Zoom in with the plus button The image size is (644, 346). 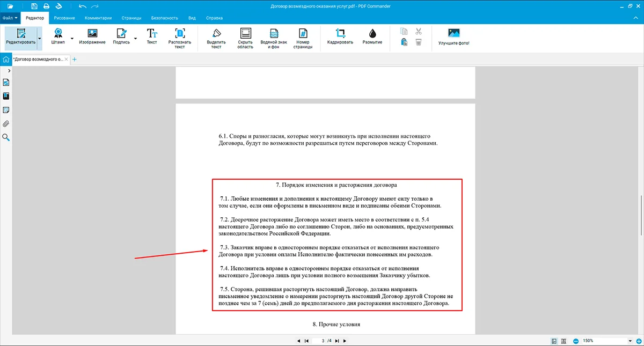639,341
